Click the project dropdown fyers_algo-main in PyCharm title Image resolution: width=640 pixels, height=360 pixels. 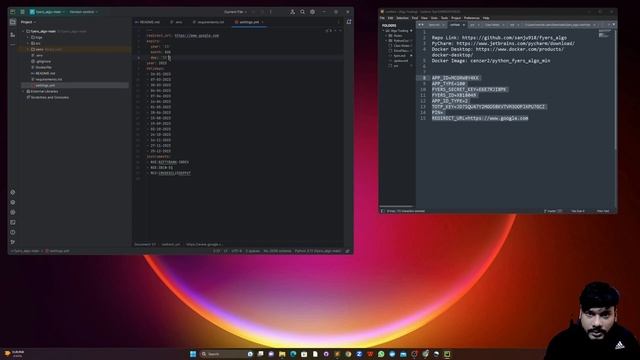tap(47, 12)
